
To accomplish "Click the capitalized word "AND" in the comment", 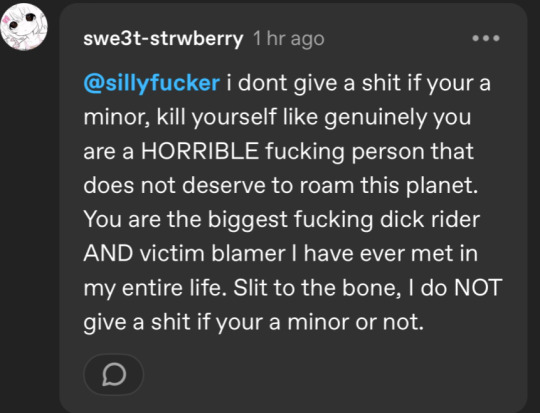I will point(108,254).
